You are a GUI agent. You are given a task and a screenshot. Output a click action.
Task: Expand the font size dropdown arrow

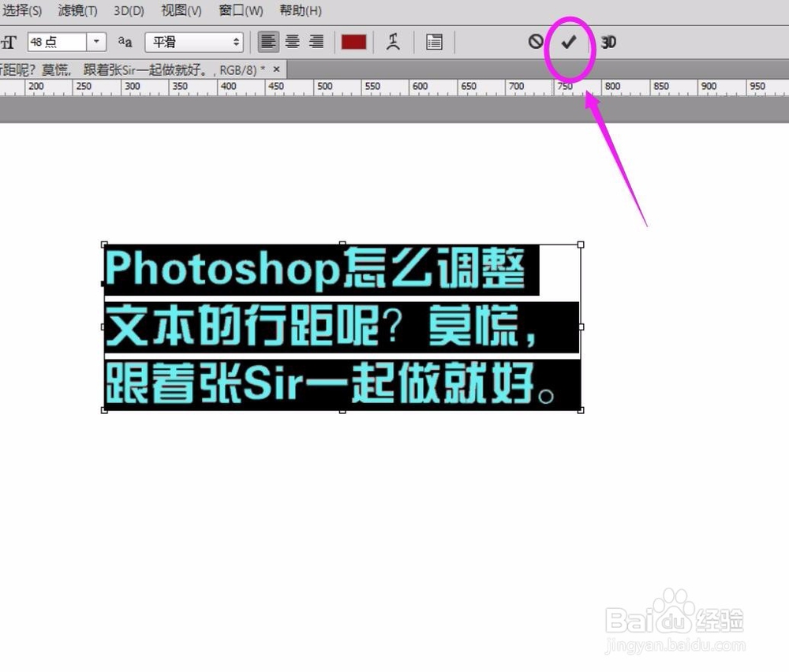pyautogui.click(x=96, y=42)
